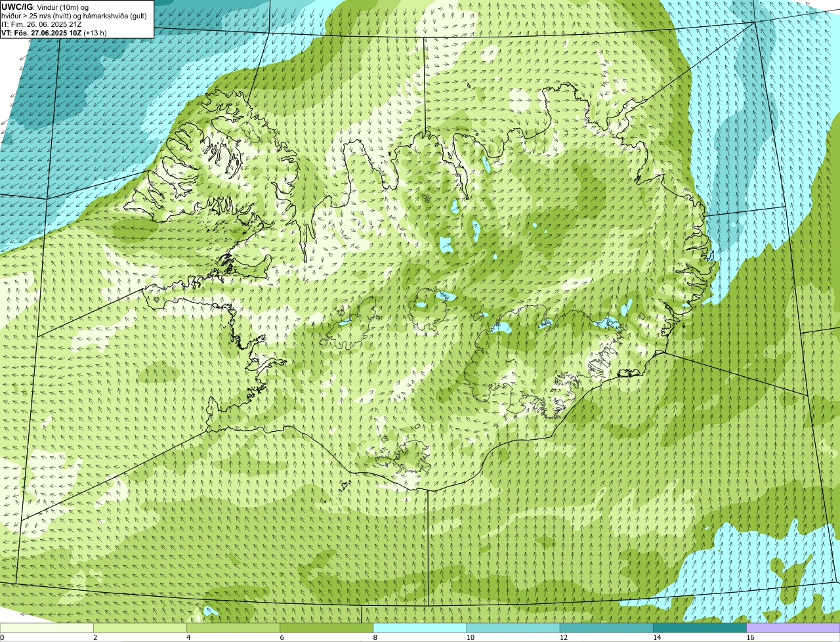Screen dimensions: 840x642
Task: Click the scale label '2'
Action: 95,637
